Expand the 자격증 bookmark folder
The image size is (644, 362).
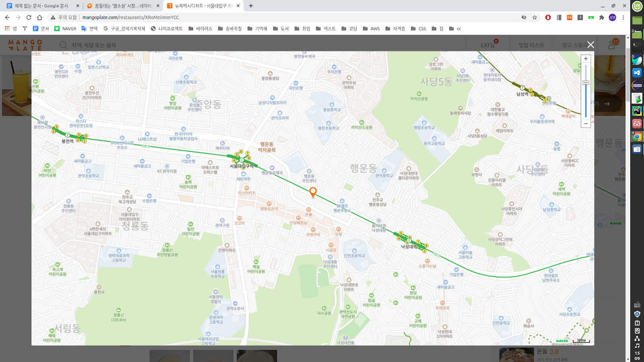coord(395,29)
